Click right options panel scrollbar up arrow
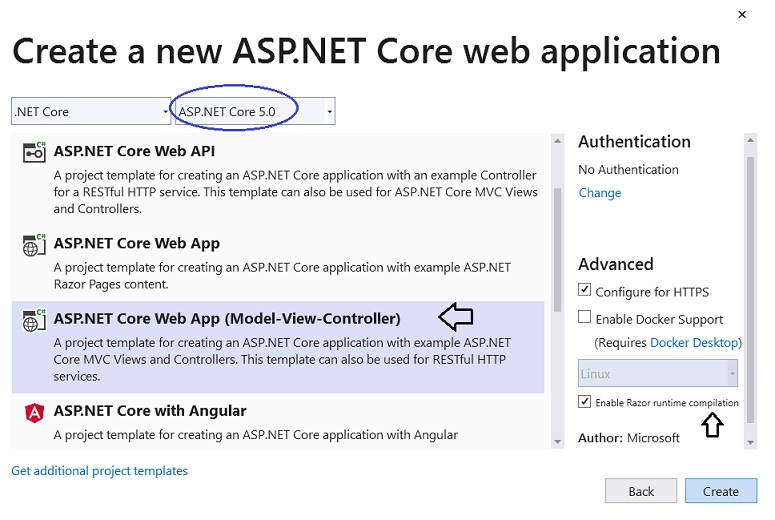 coord(750,140)
